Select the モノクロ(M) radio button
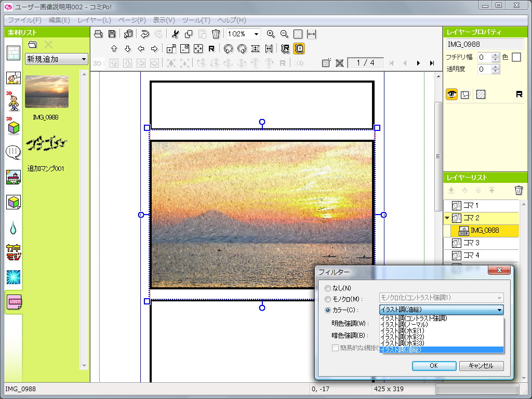This screenshot has height=399, width=532. [x=328, y=299]
